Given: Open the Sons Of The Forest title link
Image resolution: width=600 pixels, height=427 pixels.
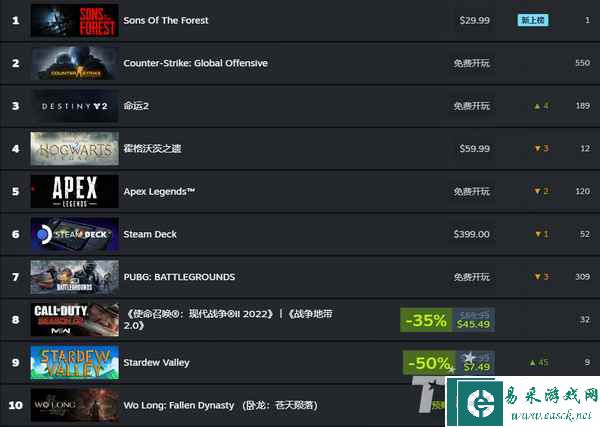Looking at the screenshot, I should point(166,20).
